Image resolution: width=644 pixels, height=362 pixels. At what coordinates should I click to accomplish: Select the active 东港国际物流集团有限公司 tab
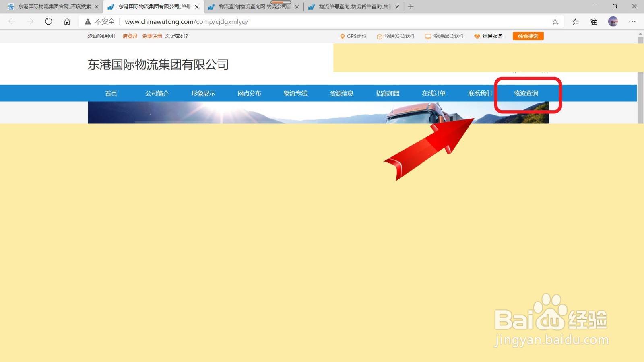(153, 7)
